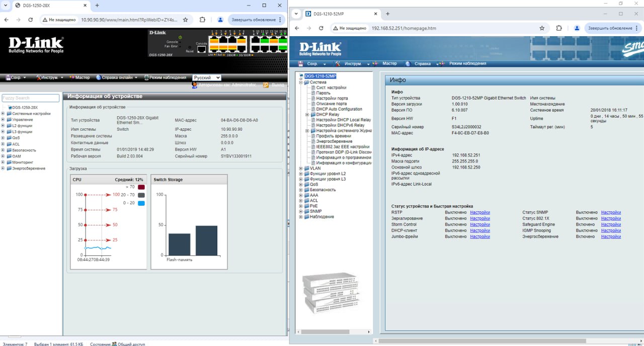Go forward in the DGS-1210-52MP browser window
Screen dimensions: 644x346
[308, 28]
